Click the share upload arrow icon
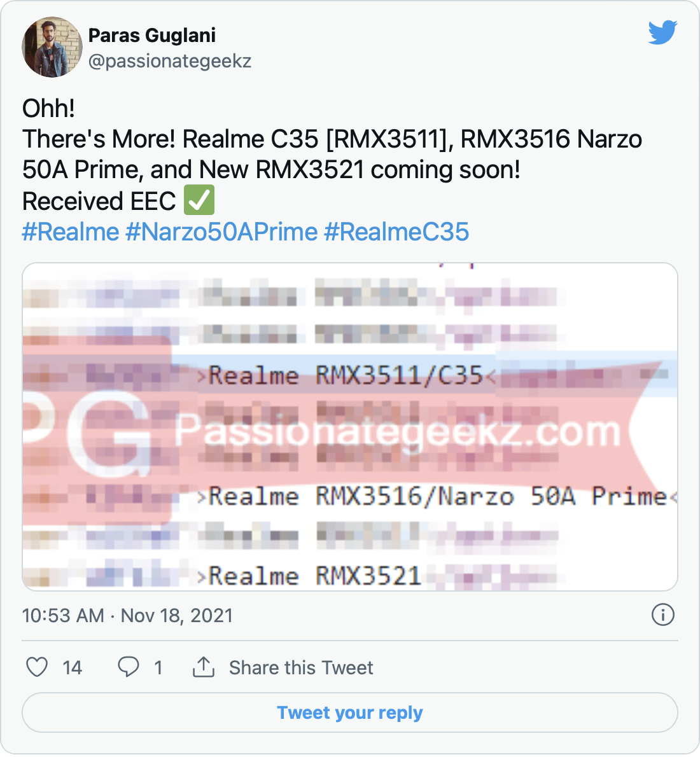 coord(204,667)
